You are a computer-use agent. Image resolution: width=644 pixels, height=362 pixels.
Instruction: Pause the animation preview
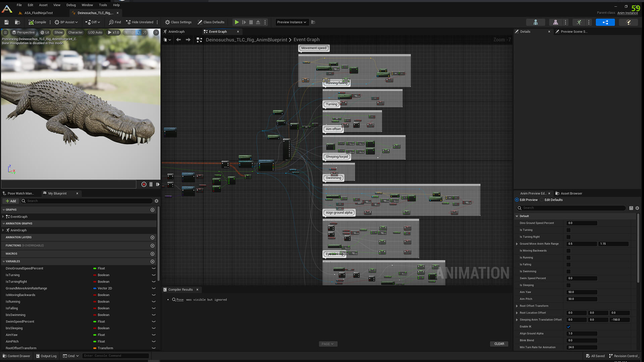pyautogui.click(x=151, y=184)
